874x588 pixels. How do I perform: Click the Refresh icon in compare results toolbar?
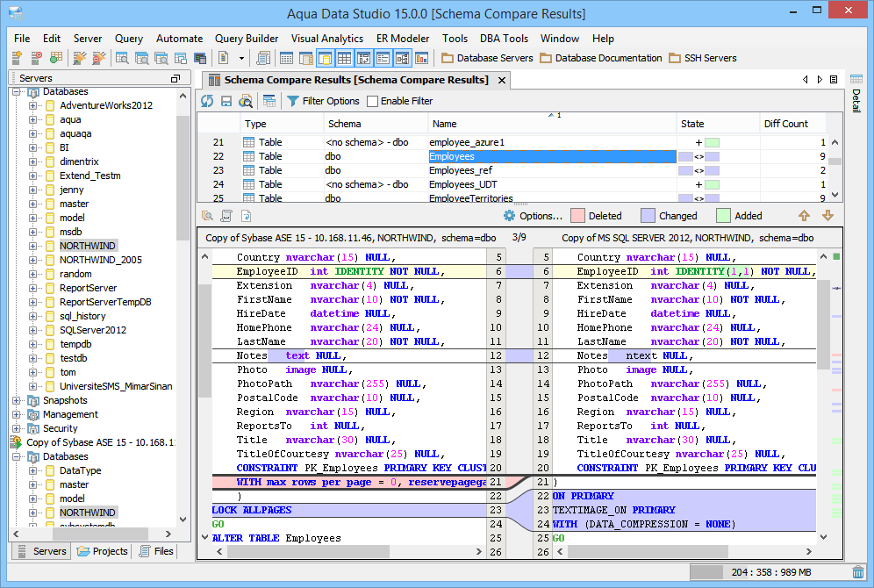[x=208, y=101]
